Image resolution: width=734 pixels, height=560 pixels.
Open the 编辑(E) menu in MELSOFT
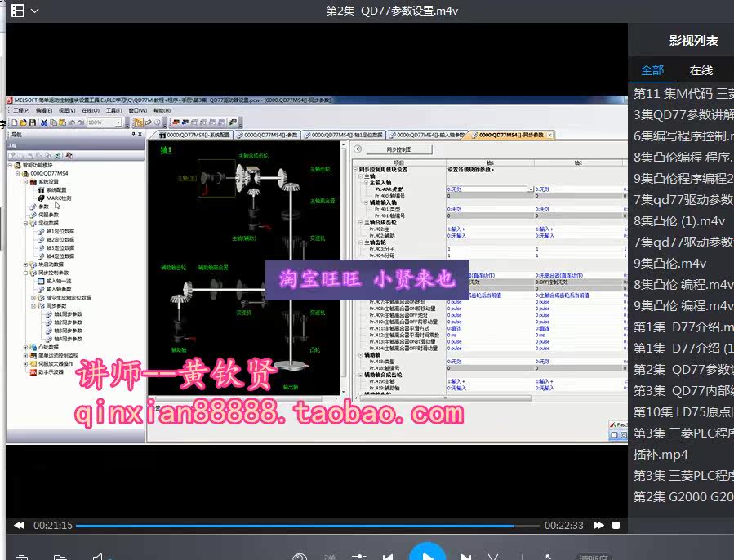(43, 110)
